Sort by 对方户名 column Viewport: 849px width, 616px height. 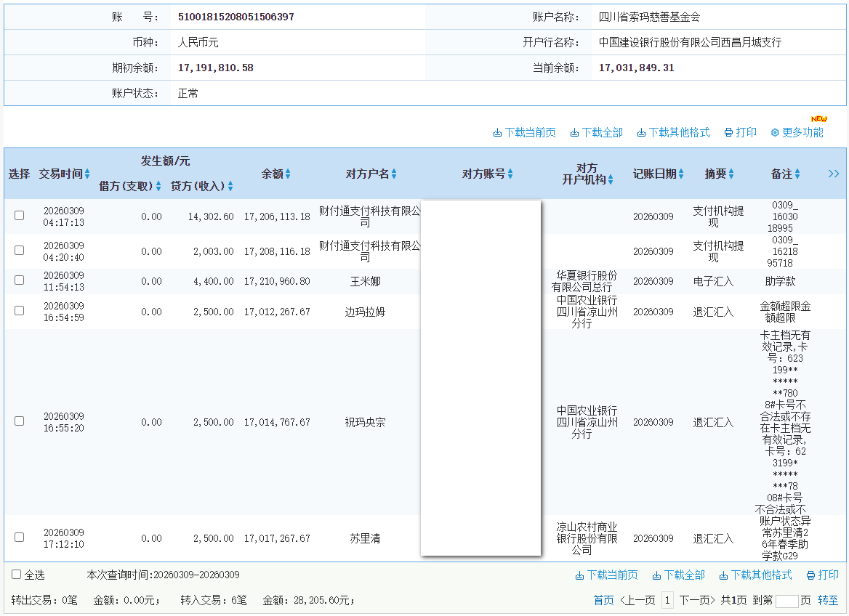click(x=393, y=174)
